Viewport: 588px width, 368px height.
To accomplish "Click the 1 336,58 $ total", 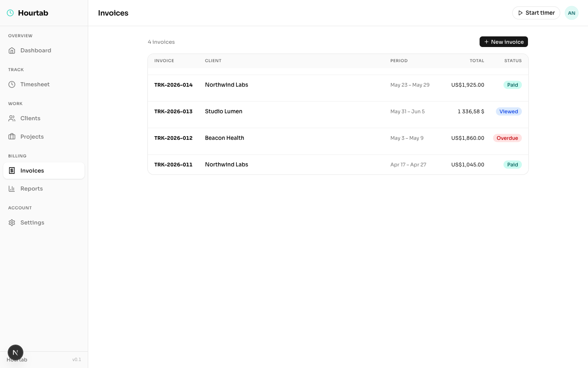I will point(471,112).
